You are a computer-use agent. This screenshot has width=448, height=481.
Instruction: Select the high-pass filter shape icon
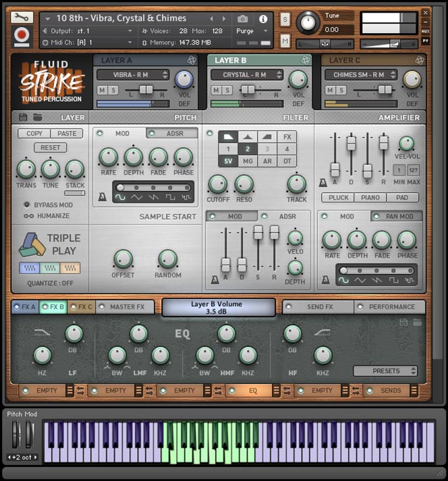click(267, 137)
